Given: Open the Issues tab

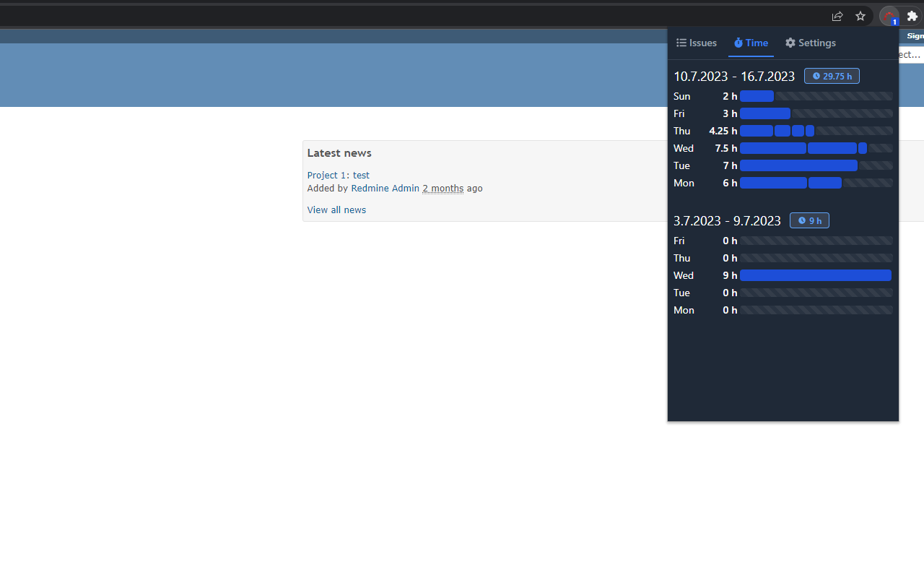Looking at the screenshot, I should point(697,43).
